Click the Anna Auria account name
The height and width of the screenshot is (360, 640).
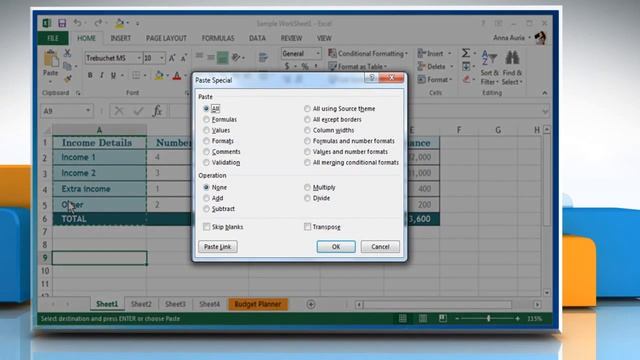[x=509, y=38]
